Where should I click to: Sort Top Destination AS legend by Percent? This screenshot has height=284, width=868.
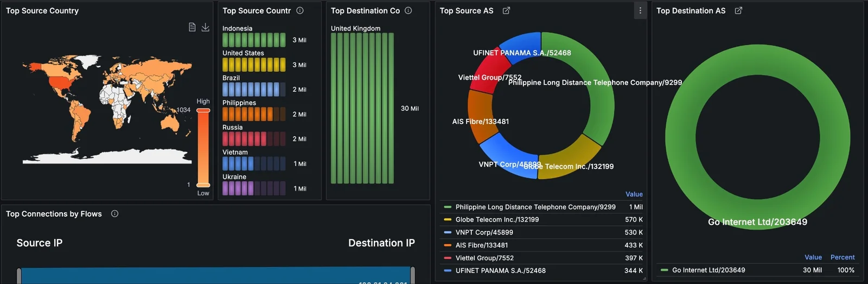pos(843,257)
